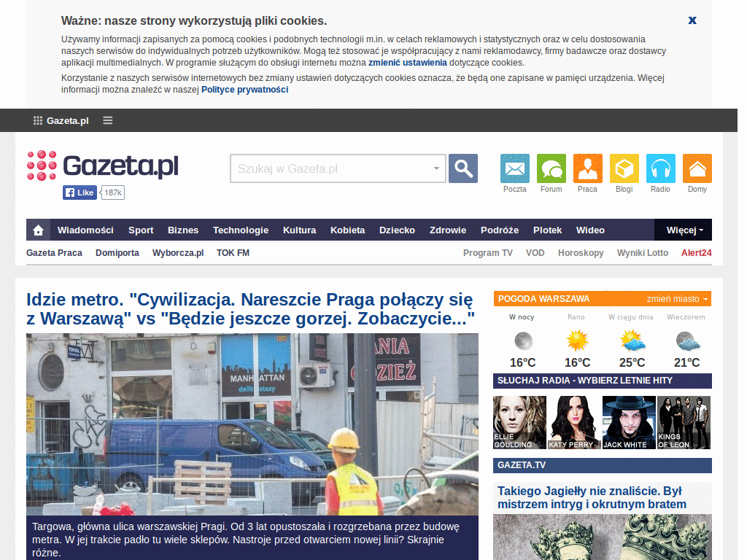747x560 pixels.
Task: Click the Facebook Like button
Action: [80, 192]
